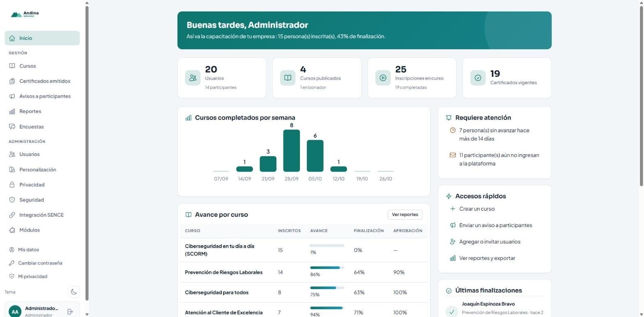Click the bar chart icon of Cursos completados

189,118
